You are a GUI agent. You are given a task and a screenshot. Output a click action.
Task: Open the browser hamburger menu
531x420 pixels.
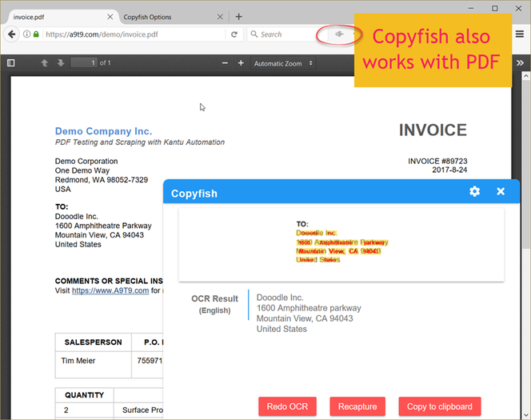tap(520, 34)
